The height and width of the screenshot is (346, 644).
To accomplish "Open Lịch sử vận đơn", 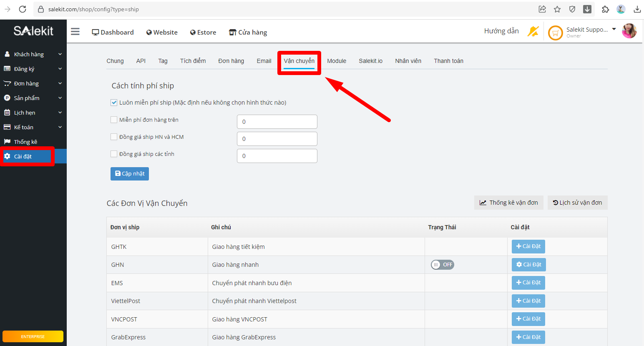I will tap(578, 203).
